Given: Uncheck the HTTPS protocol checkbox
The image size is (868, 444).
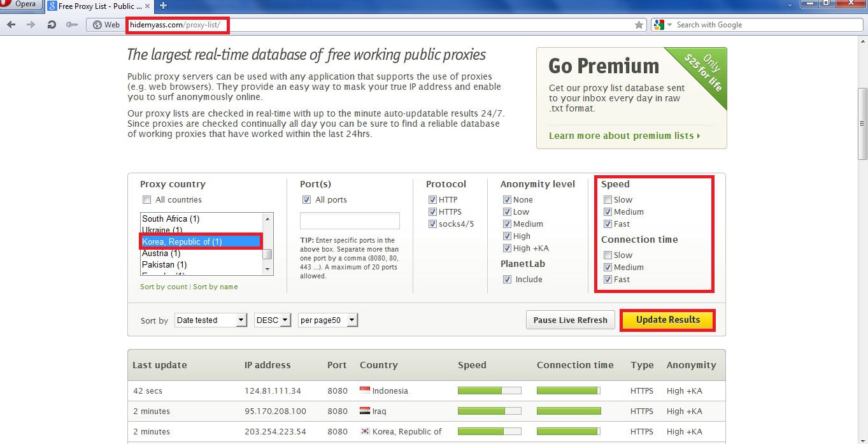Looking at the screenshot, I should pos(433,212).
